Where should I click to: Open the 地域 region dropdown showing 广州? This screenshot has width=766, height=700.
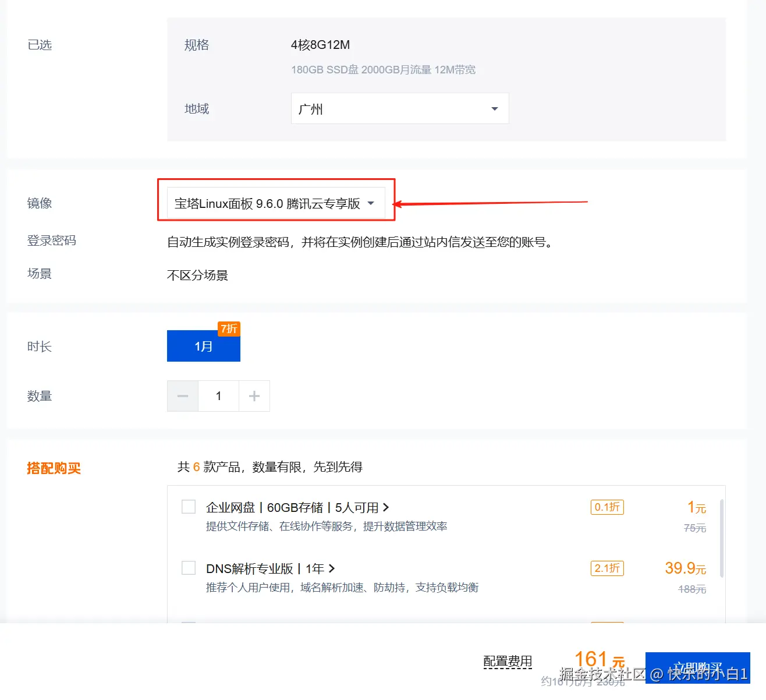tap(400, 108)
